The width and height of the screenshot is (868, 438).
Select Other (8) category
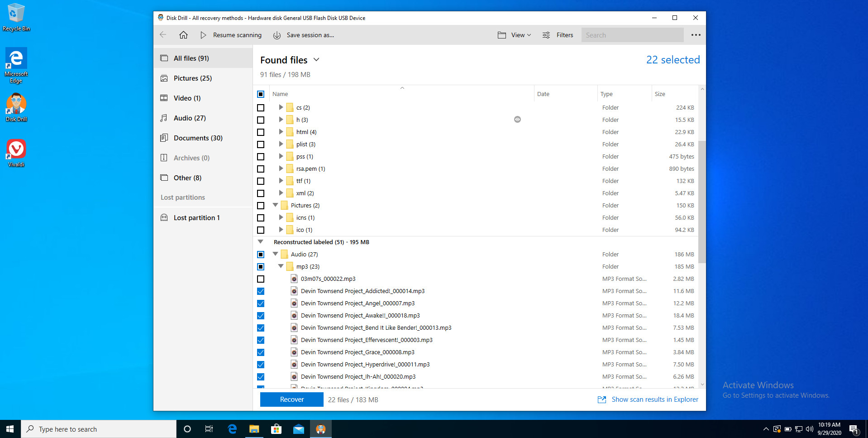(203, 178)
